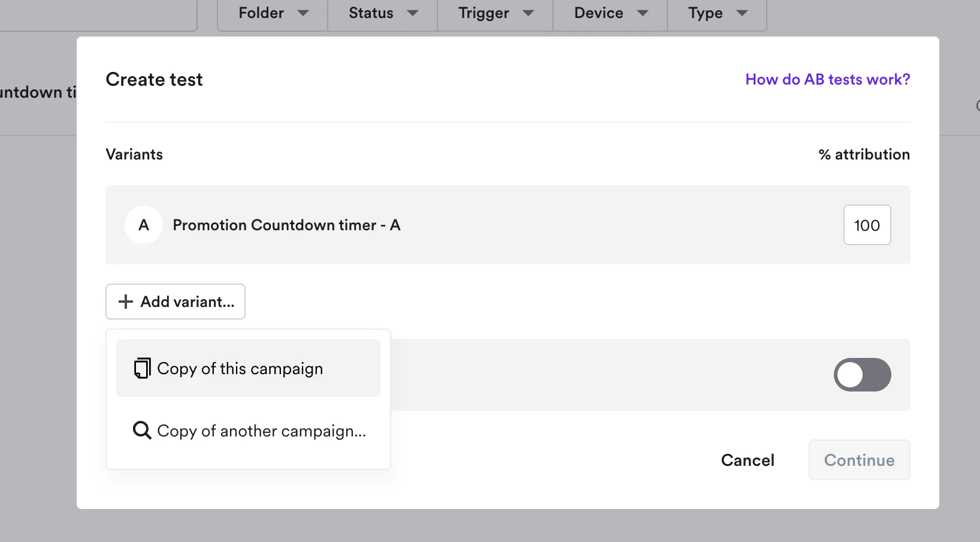This screenshot has height=542, width=980.
Task: Click the circular A variant badge
Action: click(144, 225)
